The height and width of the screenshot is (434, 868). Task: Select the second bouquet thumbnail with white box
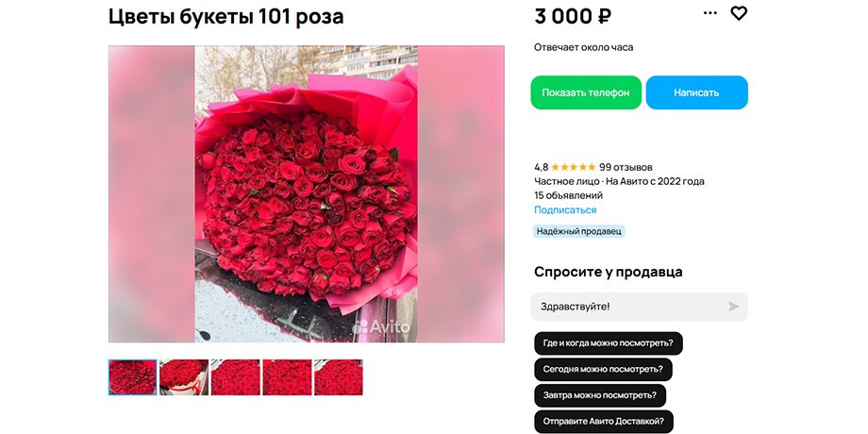click(184, 377)
